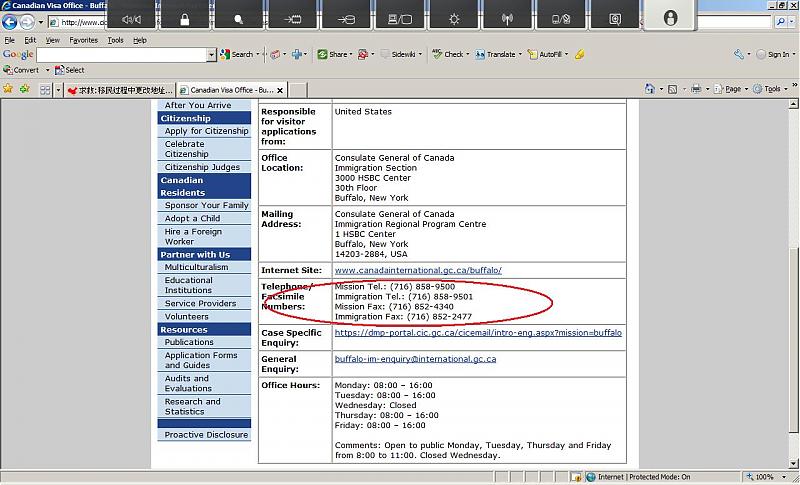The height and width of the screenshot is (485, 800).
Task: Open Apply for Citizenship sidebar link
Action: click(x=206, y=131)
